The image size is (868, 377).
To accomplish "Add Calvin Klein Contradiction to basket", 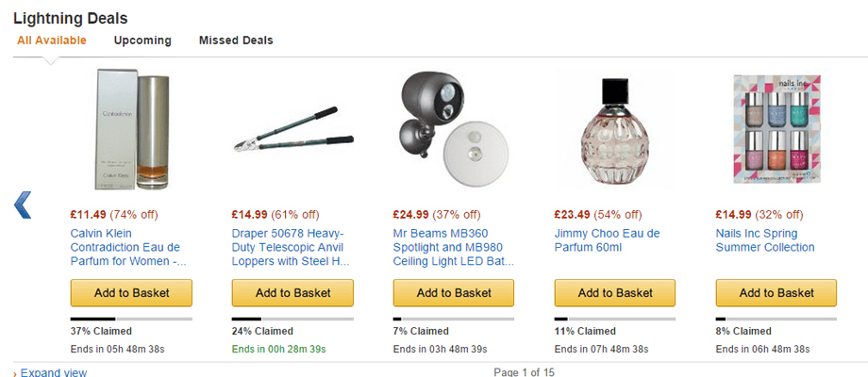I will pyautogui.click(x=131, y=293).
